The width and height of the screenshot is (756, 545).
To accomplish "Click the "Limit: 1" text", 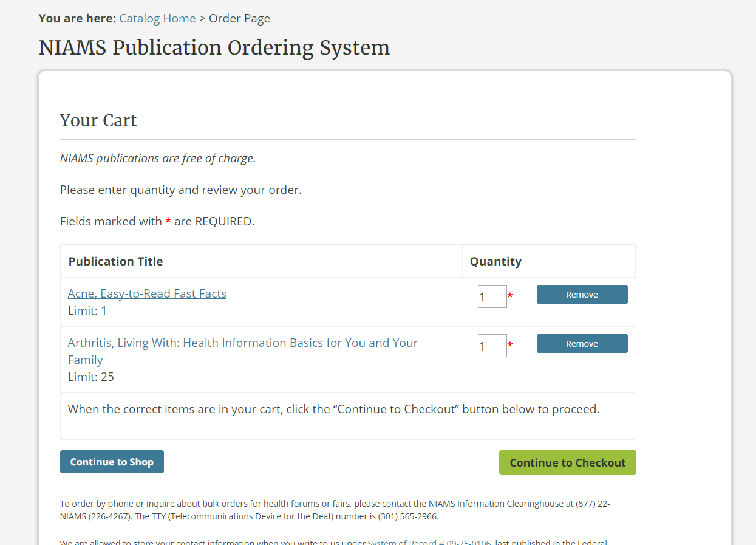I will pos(87,310).
